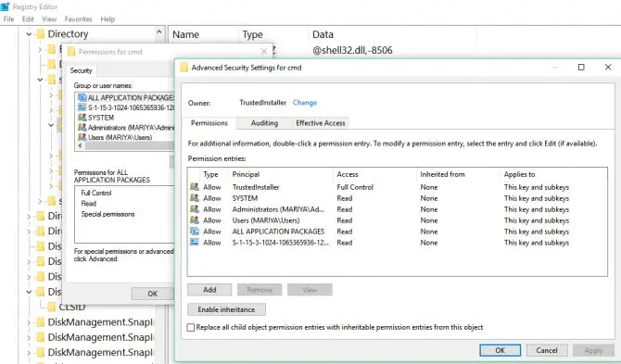
Task: Select the SYSTEM Read permission entry
Action: 397,198
